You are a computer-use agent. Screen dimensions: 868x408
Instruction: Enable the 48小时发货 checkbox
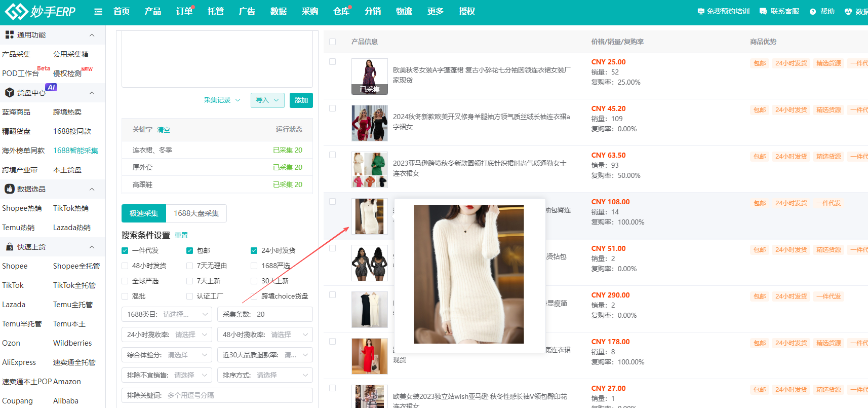tap(125, 266)
